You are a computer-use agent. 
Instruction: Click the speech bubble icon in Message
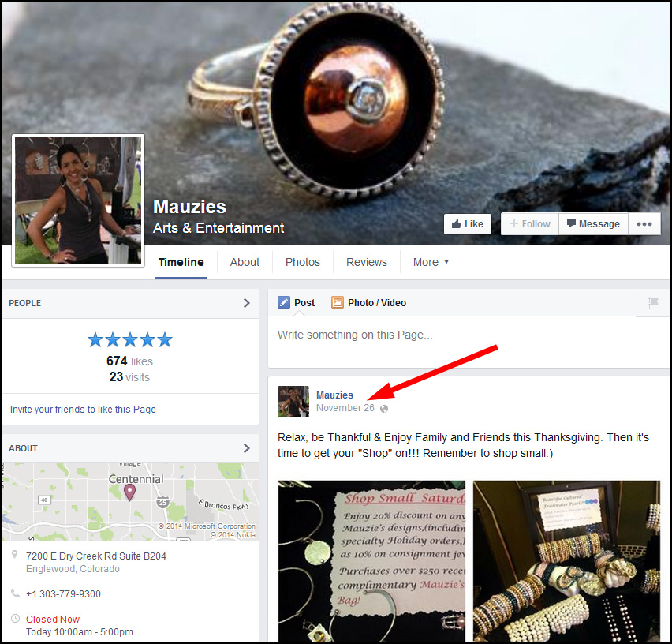click(x=571, y=223)
